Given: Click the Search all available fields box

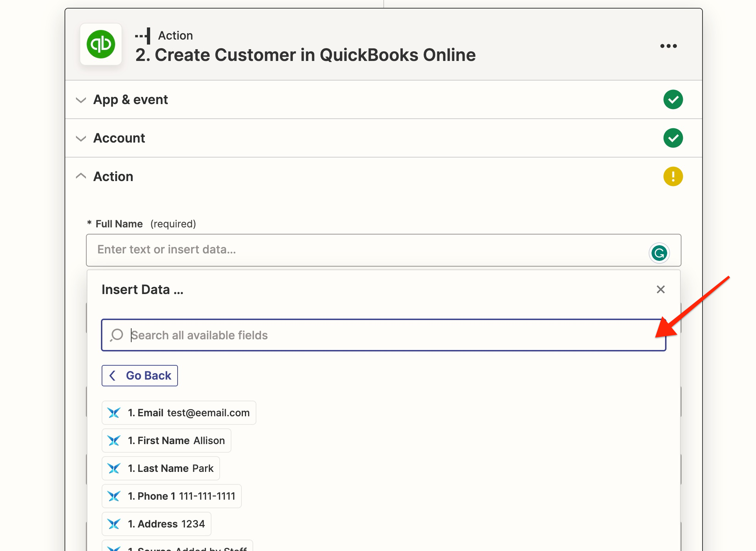Looking at the screenshot, I should (383, 335).
